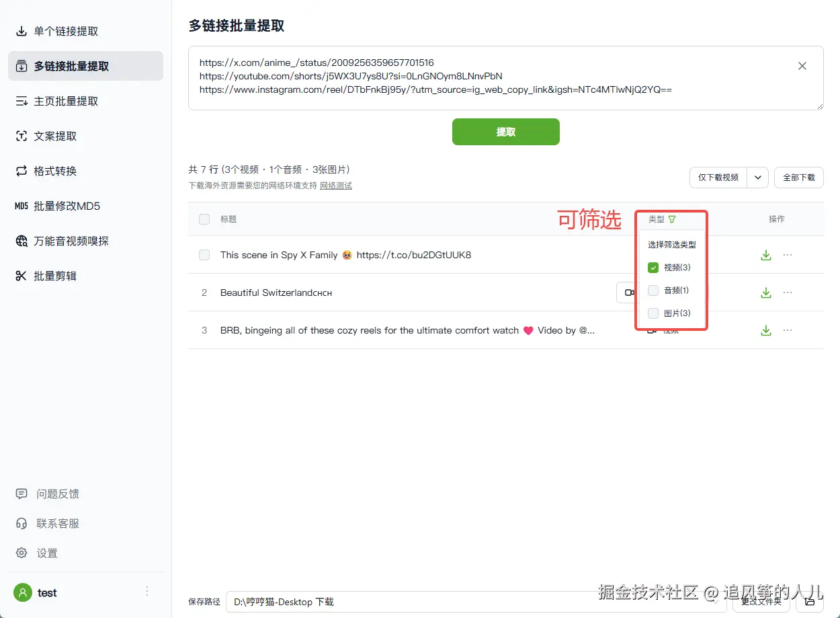Image resolution: width=840 pixels, height=618 pixels.
Task: Click the row number 2 cell
Action: pyautogui.click(x=204, y=293)
